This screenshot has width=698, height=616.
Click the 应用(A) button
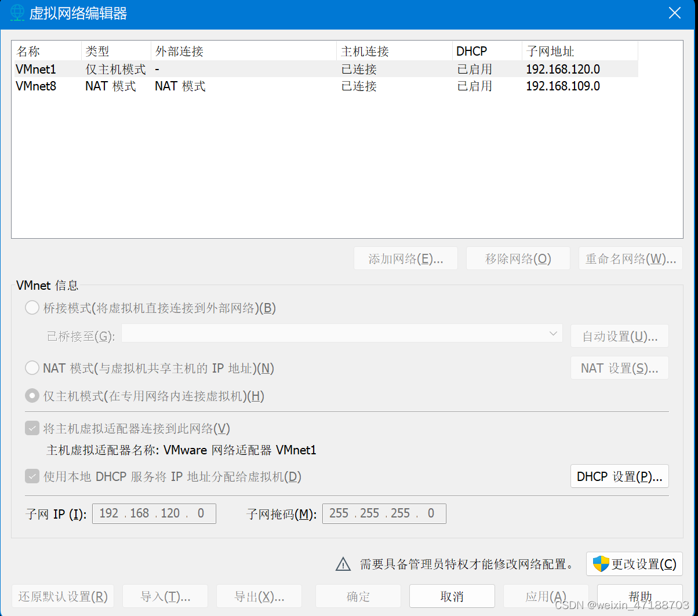(x=546, y=596)
